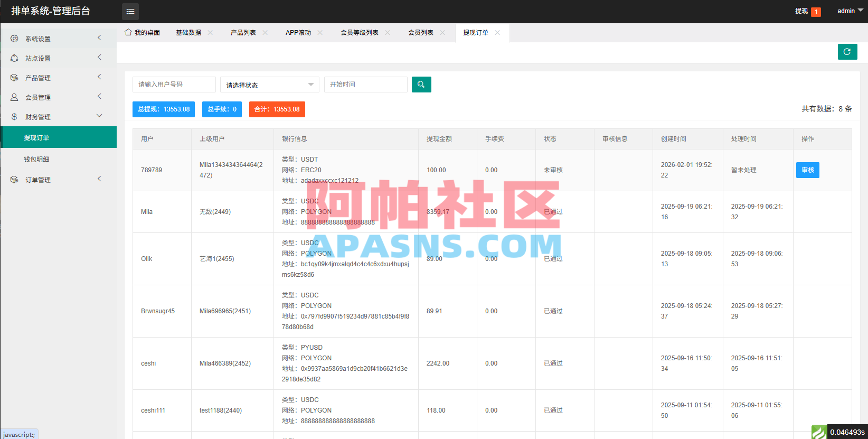Select the 提现订单 sidebar item

tap(59, 137)
